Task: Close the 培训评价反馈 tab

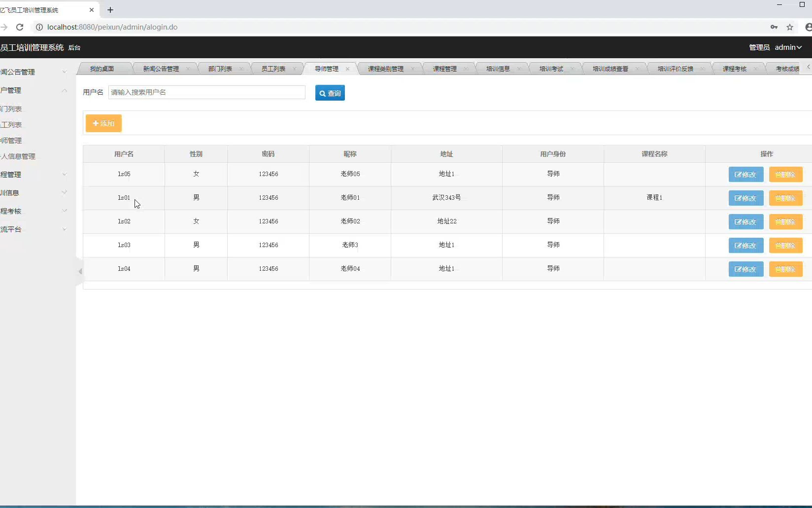Action: (x=703, y=69)
